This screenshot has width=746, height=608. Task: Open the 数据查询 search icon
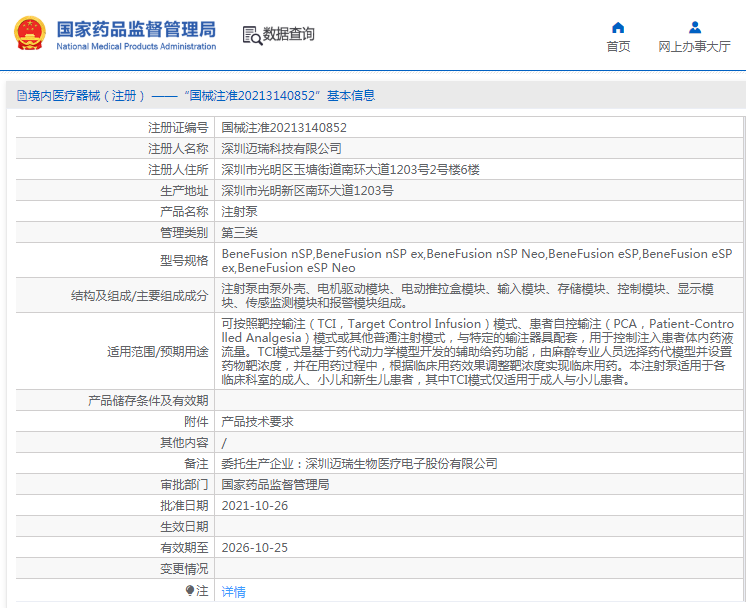[252, 36]
